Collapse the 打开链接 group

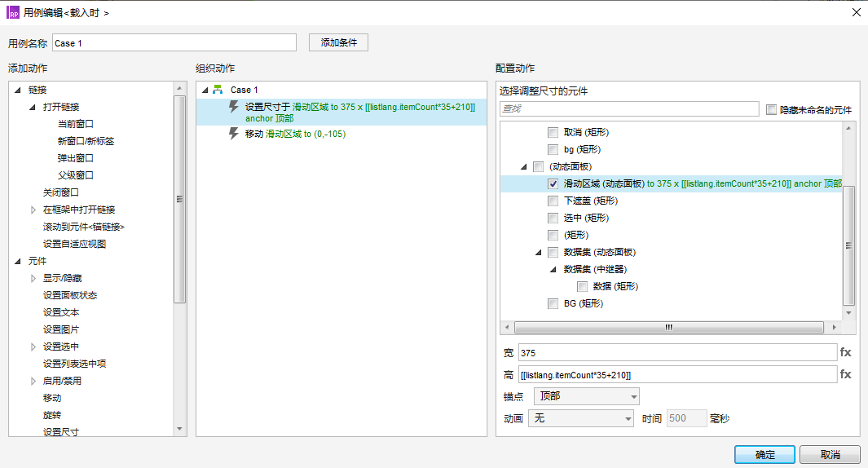pyautogui.click(x=32, y=107)
